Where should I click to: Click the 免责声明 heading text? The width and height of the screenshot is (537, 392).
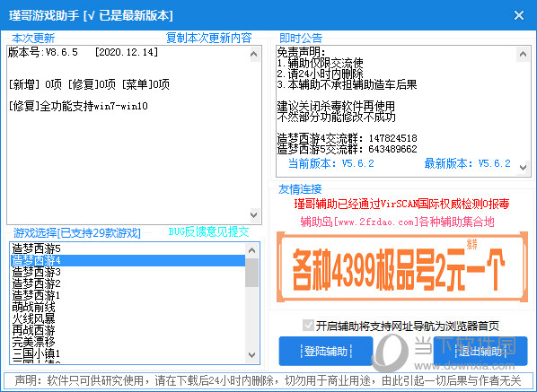[x=301, y=52]
